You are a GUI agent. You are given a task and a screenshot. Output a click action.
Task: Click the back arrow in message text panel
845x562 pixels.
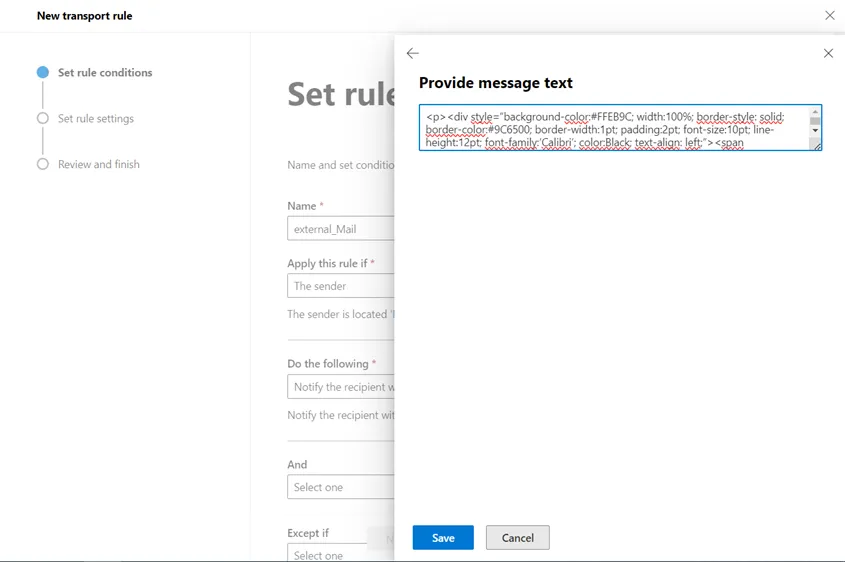(x=413, y=53)
